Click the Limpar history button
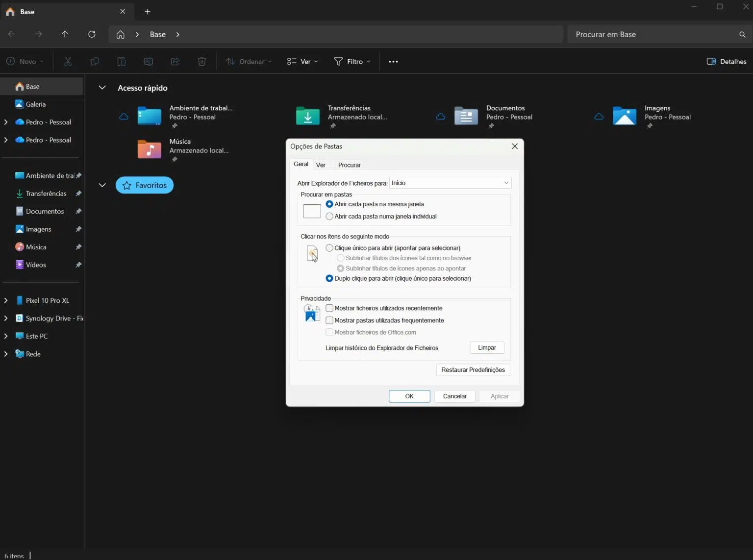Viewport: 753px width, 560px height. [x=487, y=348]
